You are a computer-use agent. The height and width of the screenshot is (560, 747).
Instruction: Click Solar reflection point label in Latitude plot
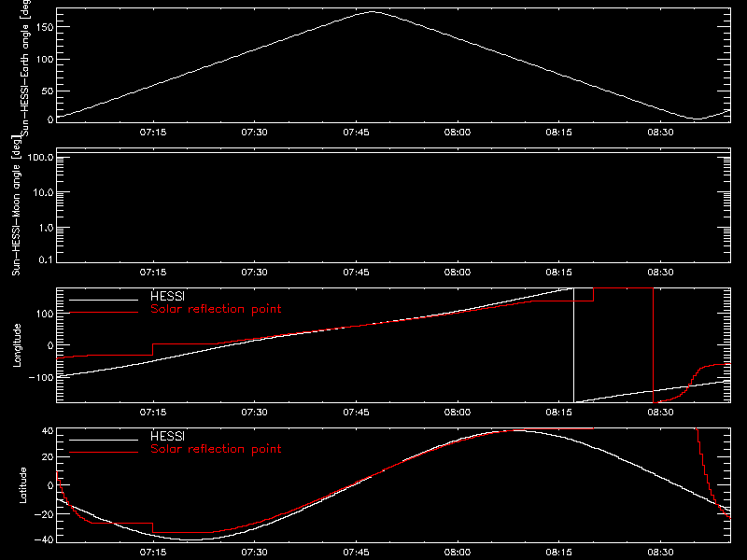(x=216, y=449)
